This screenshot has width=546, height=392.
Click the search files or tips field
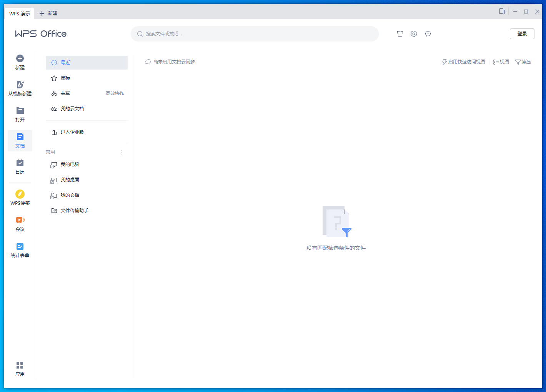255,34
